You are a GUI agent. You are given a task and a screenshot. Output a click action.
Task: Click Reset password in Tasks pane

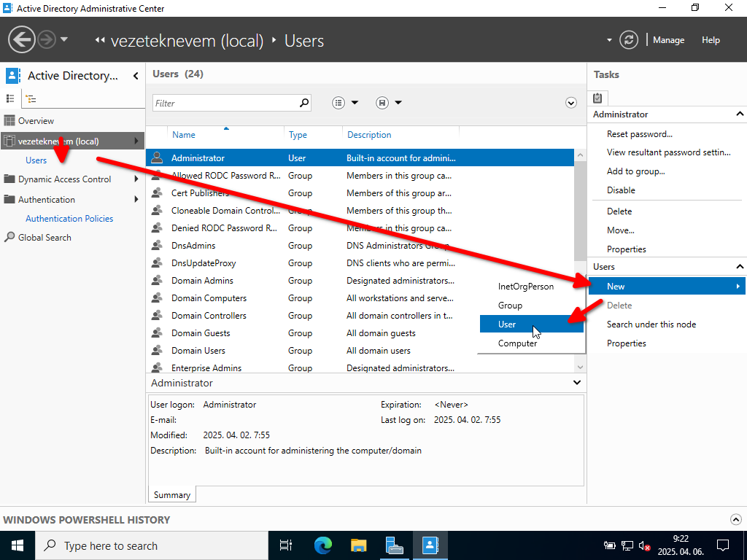(639, 134)
